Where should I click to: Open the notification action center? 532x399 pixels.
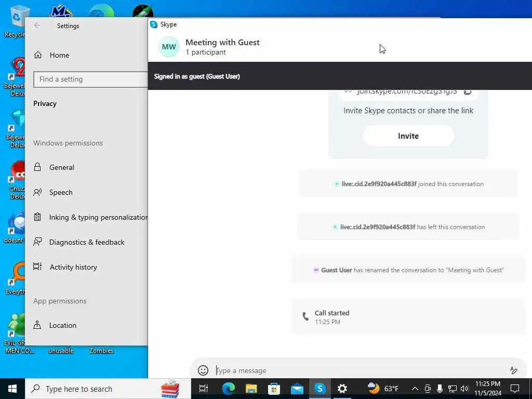point(515,389)
